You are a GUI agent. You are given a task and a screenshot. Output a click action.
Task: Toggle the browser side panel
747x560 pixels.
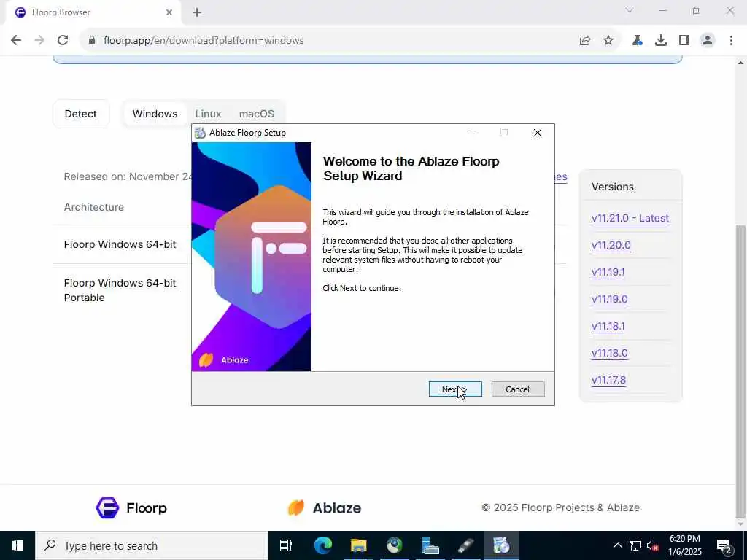tap(684, 41)
